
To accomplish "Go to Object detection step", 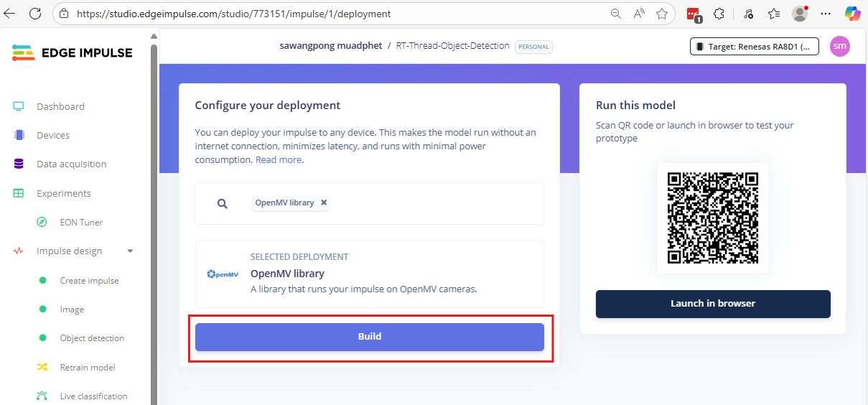I will point(92,338).
